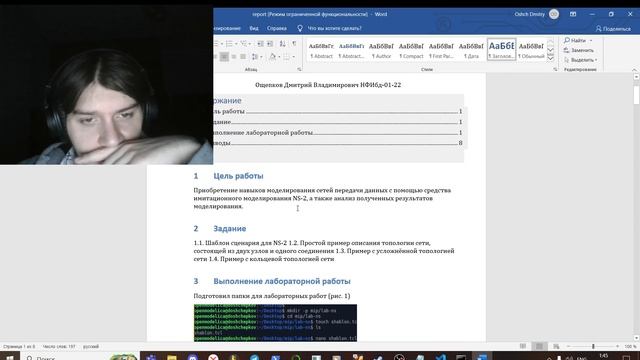Click the shading paint bucket icon
Screen dimensions: 640x360
tap(273, 56)
